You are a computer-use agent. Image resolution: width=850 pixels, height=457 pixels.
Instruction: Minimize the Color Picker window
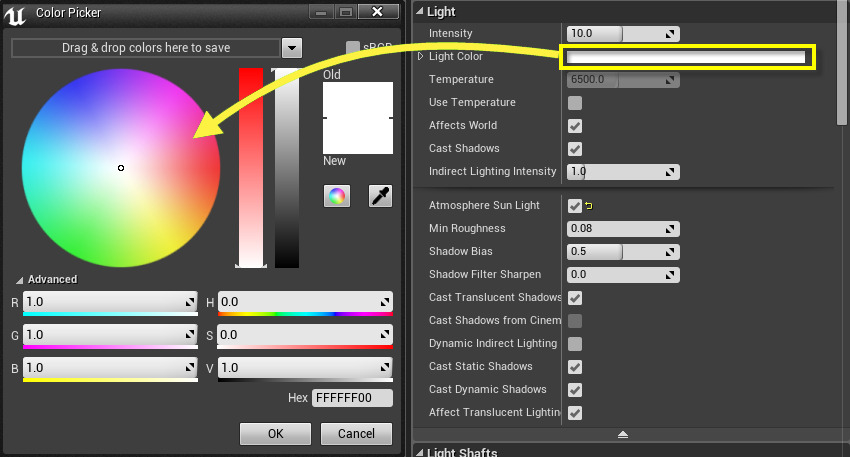321,12
